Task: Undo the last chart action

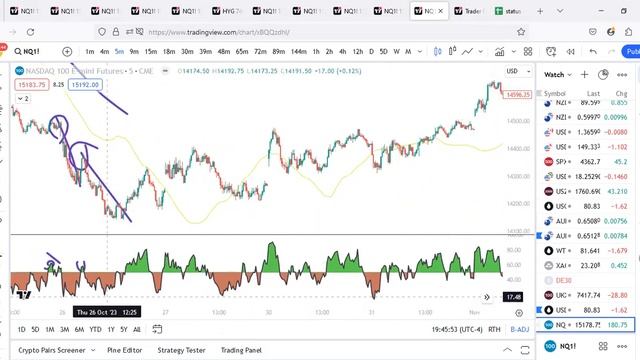Action: pyautogui.click(x=593, y=51)
